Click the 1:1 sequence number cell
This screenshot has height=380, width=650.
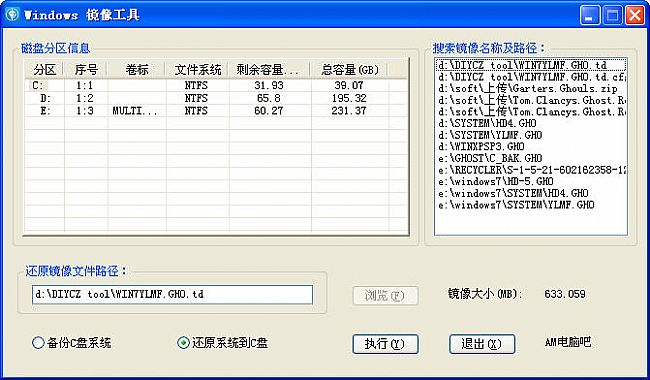pyautogui.click(x=85, y=86)
